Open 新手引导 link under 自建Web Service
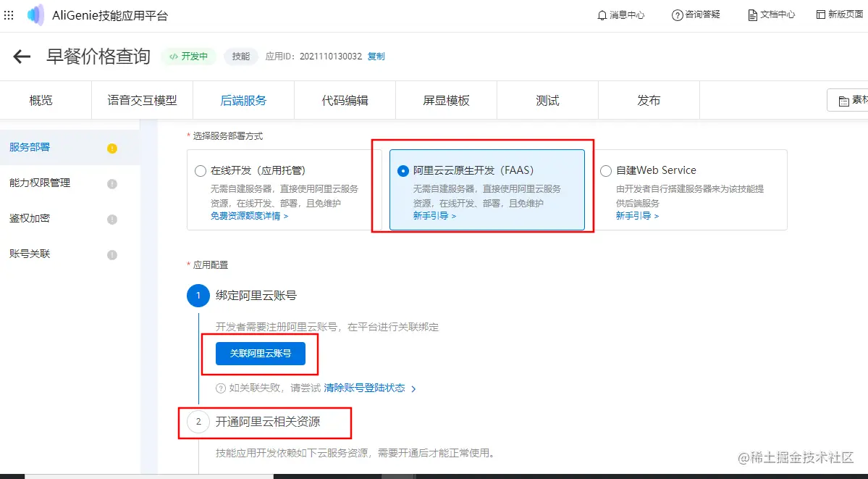The width and height of the screenshot is (868, 479). tap(637, 216)
